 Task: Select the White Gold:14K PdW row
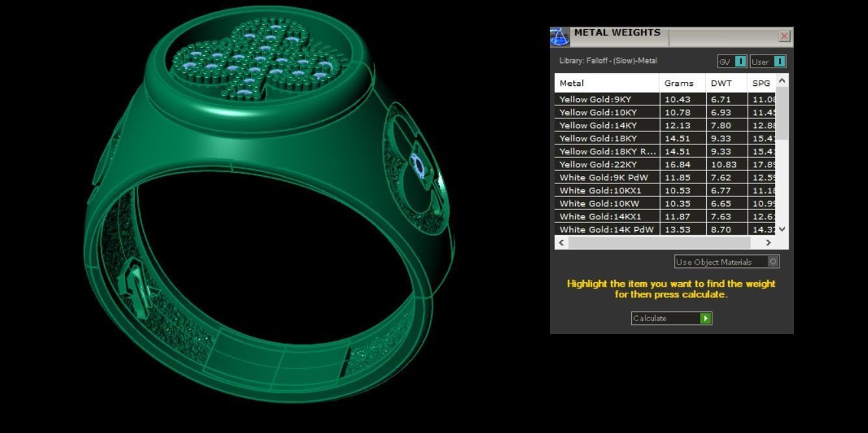coord(666,229)
